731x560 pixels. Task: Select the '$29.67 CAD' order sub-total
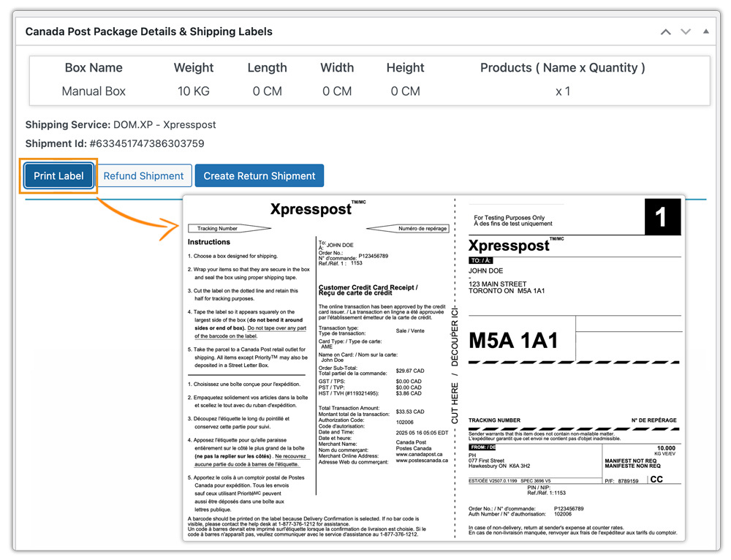point(410,371)
